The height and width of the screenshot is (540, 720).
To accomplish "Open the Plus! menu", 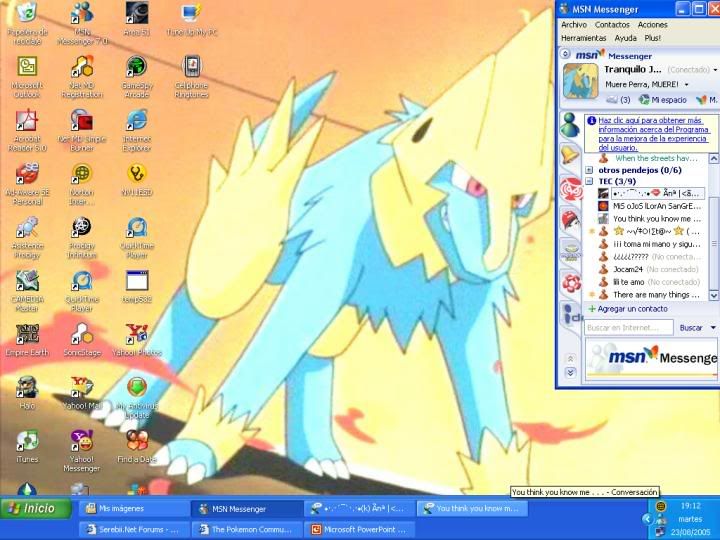I will [652, 38].
